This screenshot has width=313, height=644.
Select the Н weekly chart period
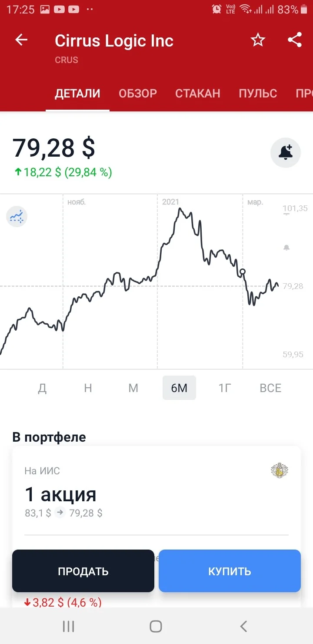pyautogui.click(x=88, y=388)
